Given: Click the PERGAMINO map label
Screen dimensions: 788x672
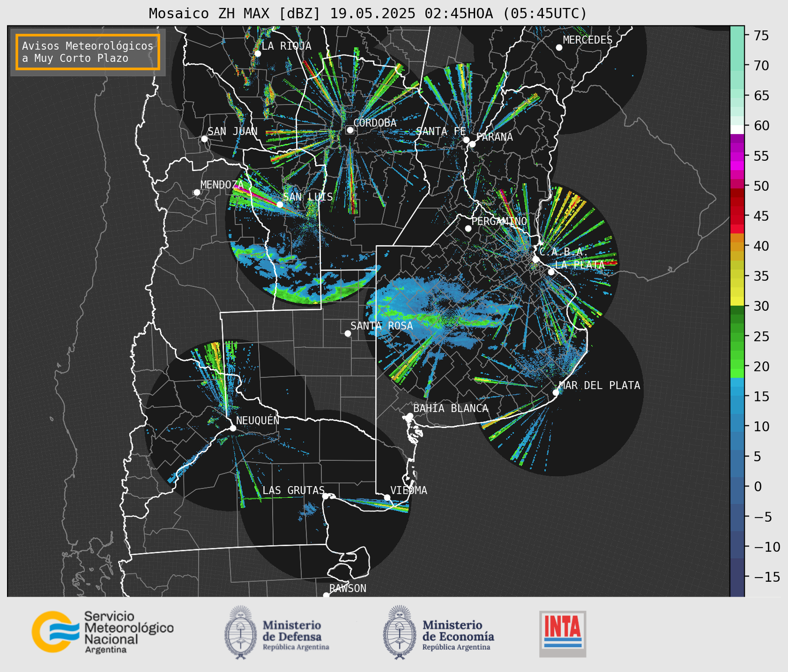Looking at the screenshot, I should [x=499, y=221].
